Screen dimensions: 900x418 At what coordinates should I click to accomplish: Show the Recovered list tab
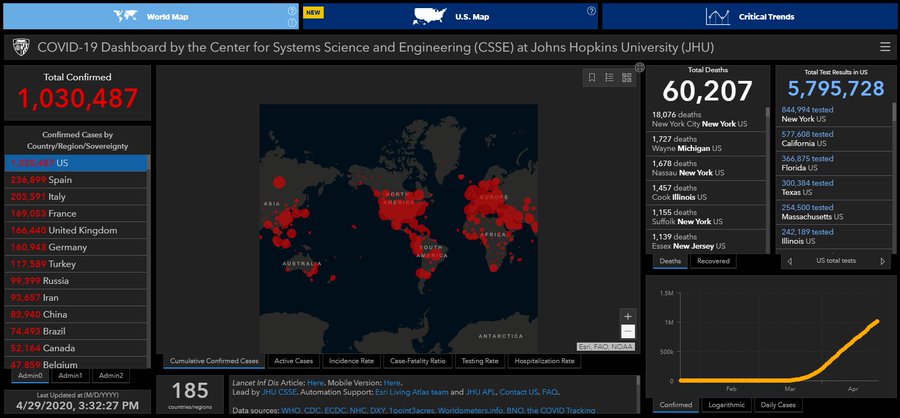713,261
